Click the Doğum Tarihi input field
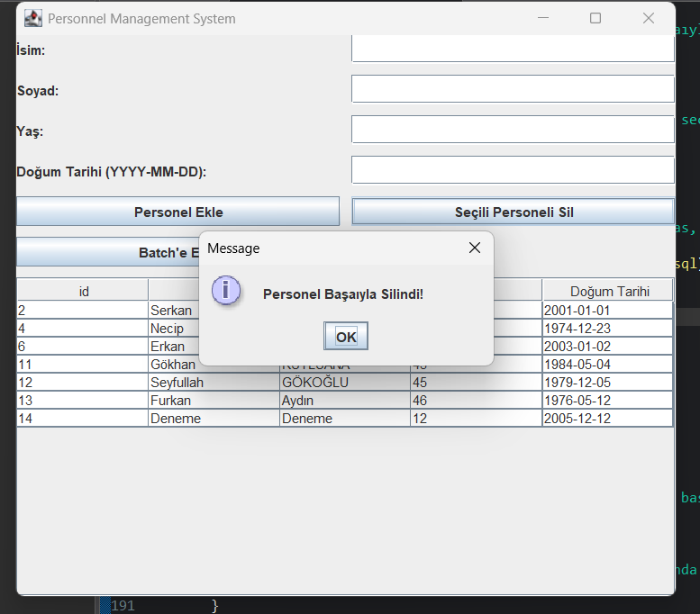The height and width of the screenshot is (614, 700). coord(513,170)
